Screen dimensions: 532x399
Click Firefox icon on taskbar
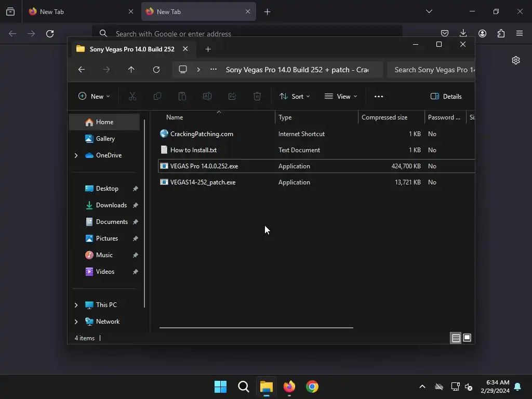[289, 387]
